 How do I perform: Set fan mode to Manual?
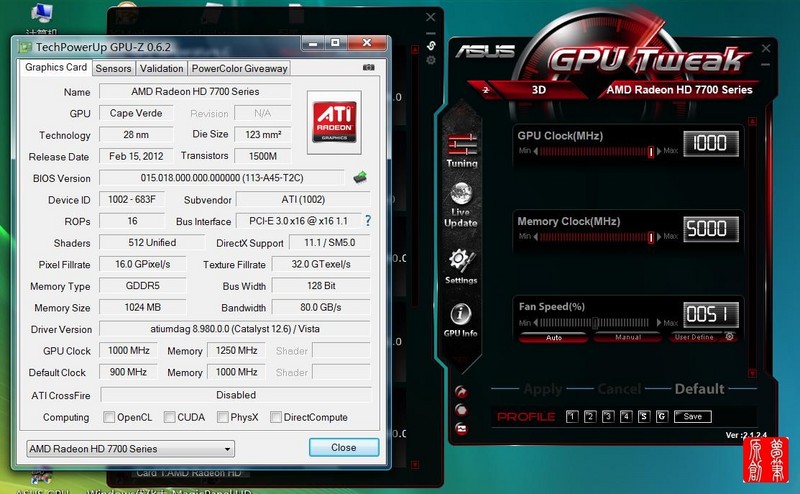click(628, 337)
